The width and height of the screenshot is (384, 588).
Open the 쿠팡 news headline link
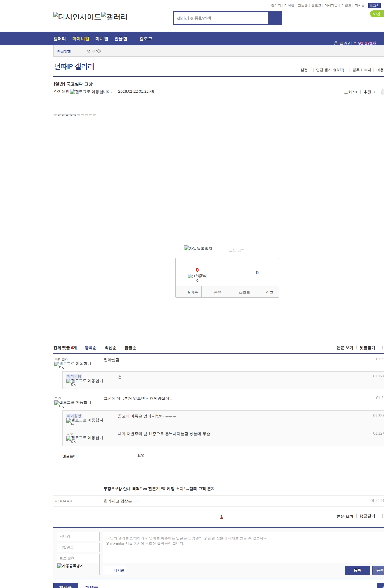pyautogui.click(x=159, y=489)
